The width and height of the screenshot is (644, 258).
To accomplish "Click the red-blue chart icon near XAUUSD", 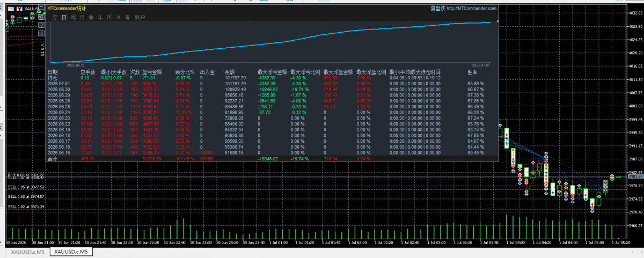I will pos(19,9).
